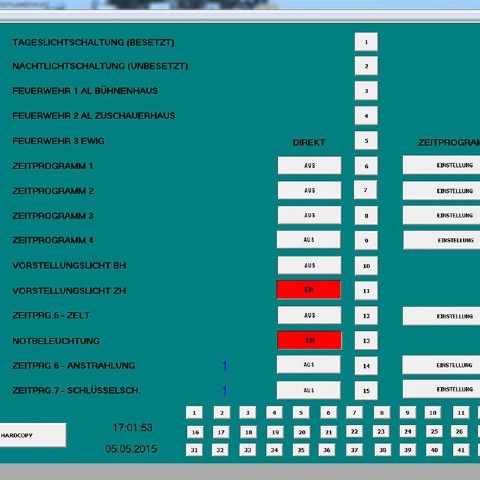Image resolution: width=480 pixels, height=480 pixels.
Task: Open Einstellung for Zeitprogramm 4
Action: 442,240
